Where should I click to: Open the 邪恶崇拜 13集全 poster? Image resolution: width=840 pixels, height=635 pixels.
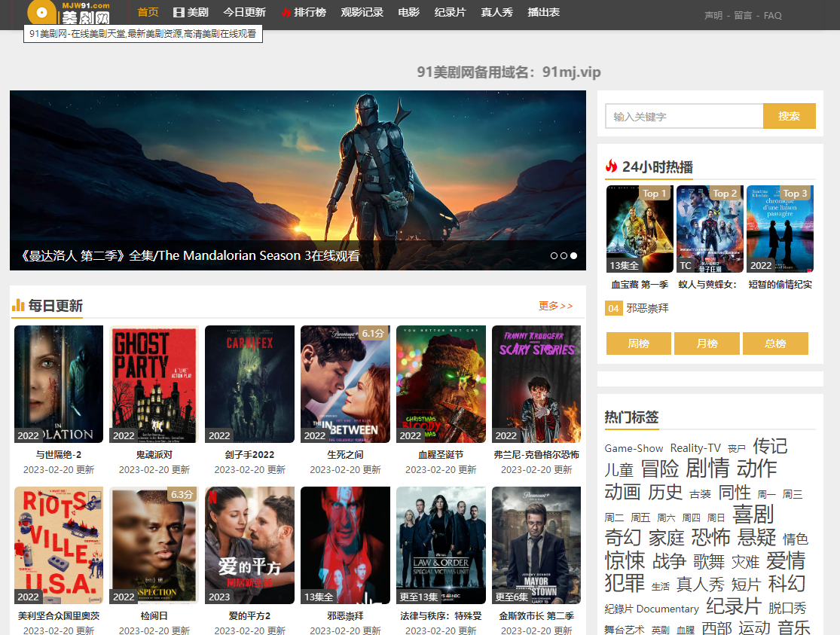tap(346, 545)
